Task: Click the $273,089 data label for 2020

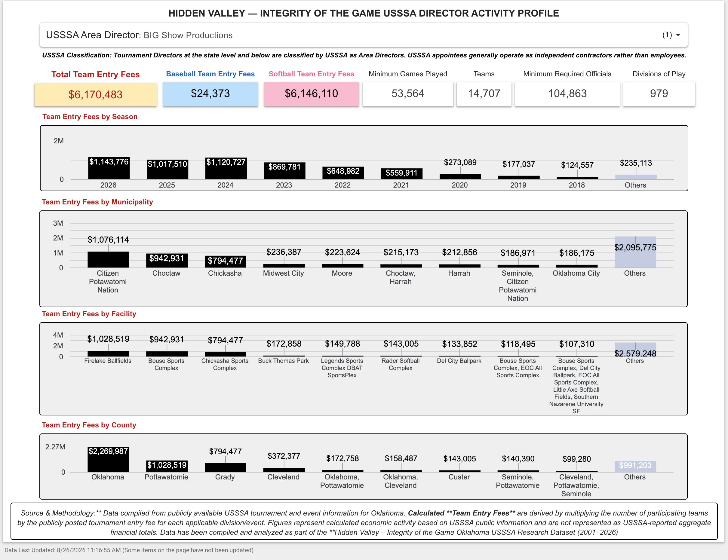Action: point(460,162)
